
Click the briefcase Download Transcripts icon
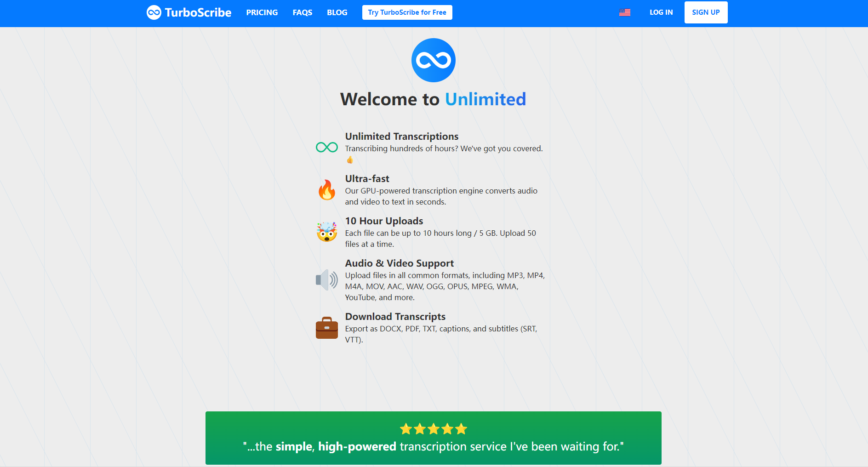point(327,327)
